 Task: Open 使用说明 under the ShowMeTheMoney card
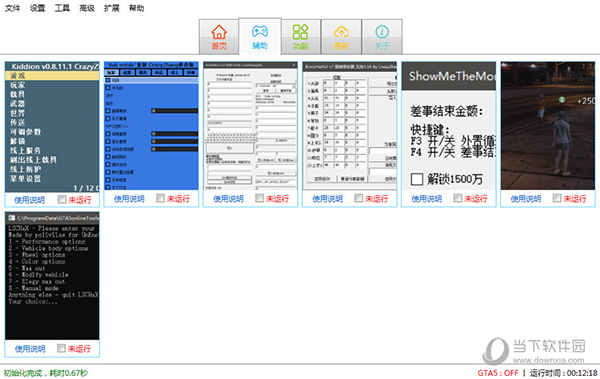426,199
